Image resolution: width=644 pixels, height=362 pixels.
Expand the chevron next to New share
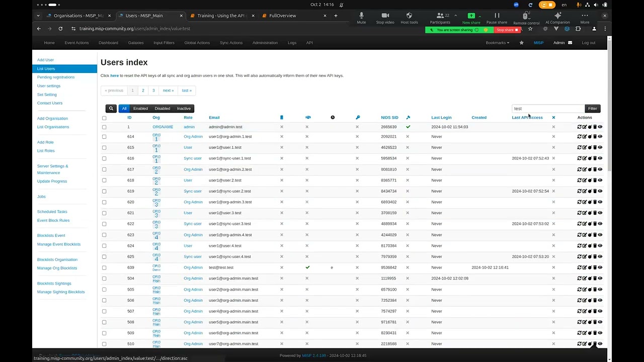coord(479,16)
